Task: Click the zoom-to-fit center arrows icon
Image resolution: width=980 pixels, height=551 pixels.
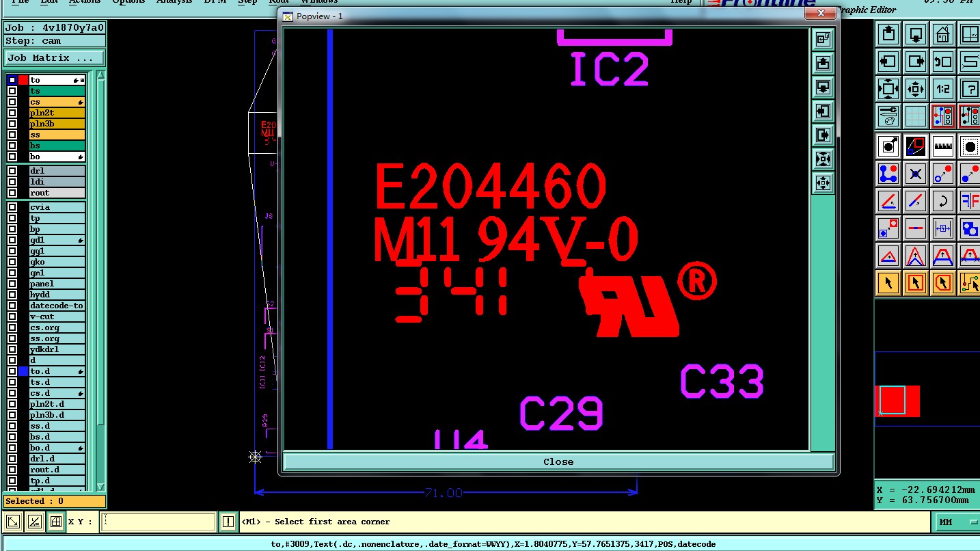Action: point(888,88)
